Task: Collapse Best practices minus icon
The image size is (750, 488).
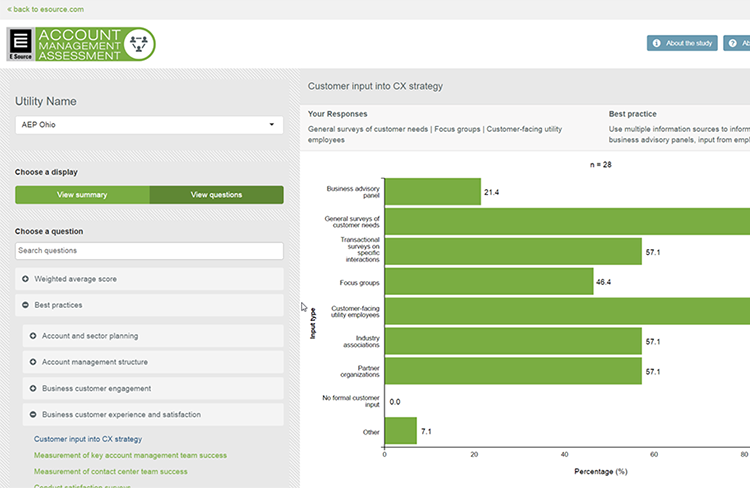Action: coord(26,305)
